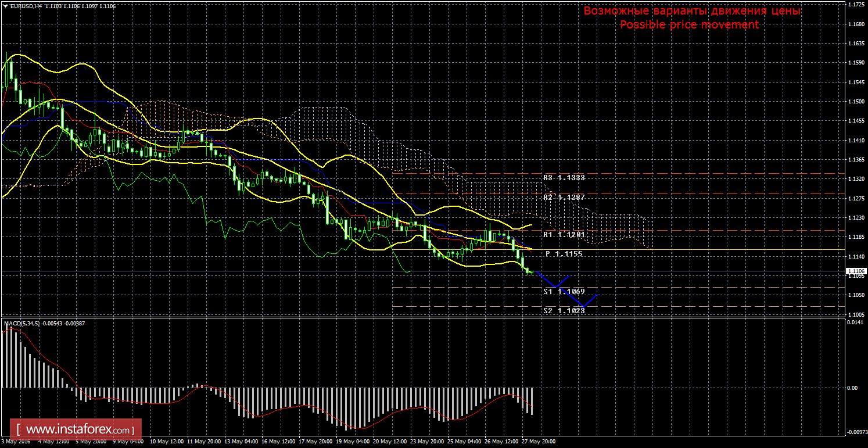Image resolution: width=868 pixels, height=448 pixels.
Task: Select the R1 1.1201 resistance label
Action: [564, 235]
